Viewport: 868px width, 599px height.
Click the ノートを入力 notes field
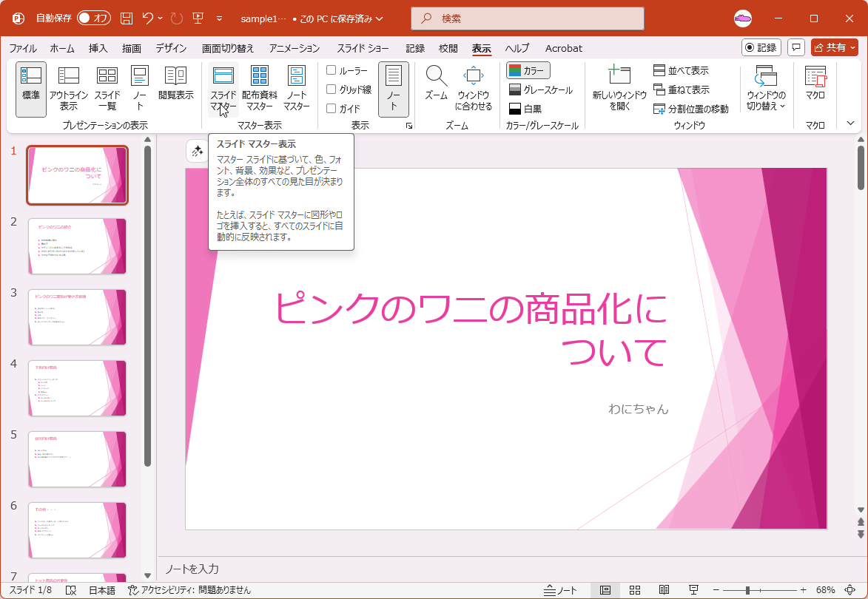coord(506,569)
